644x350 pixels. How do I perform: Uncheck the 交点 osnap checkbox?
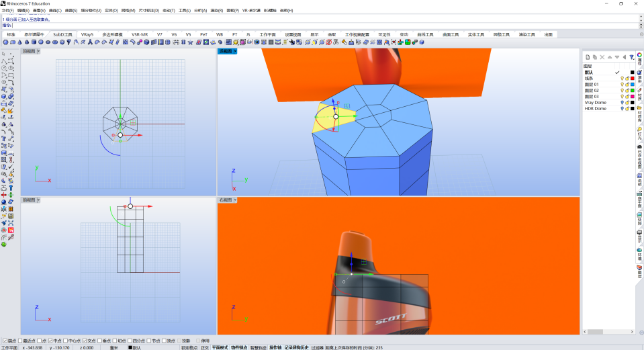point(85,341)
